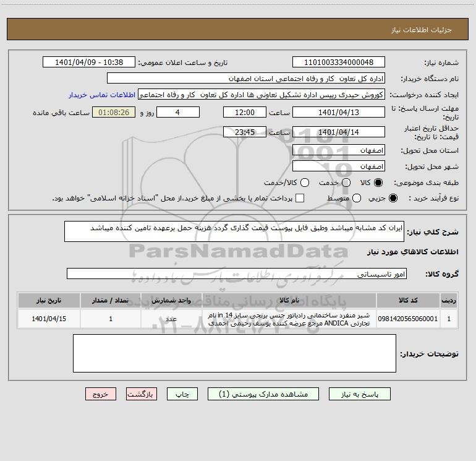Viewport: 476px width, 461px height.
Task: Click the days remaining field showing 4
Action: click(x=178, y=112)
